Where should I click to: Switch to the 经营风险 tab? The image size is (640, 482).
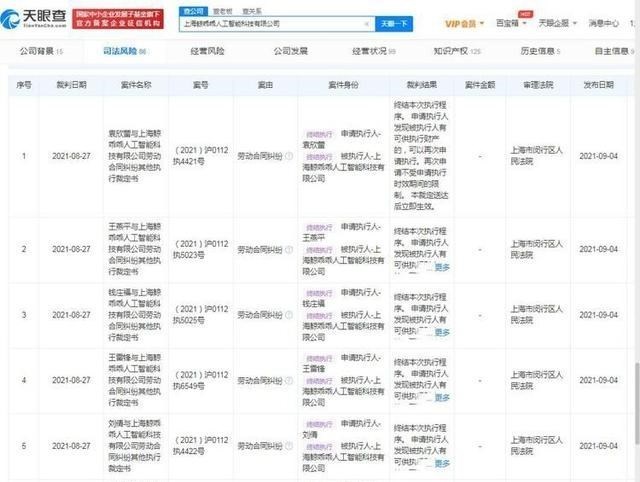(x=207, y=51)
